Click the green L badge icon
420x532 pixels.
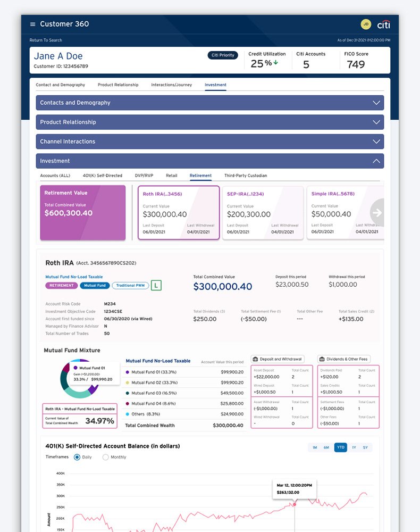(156, 285)
